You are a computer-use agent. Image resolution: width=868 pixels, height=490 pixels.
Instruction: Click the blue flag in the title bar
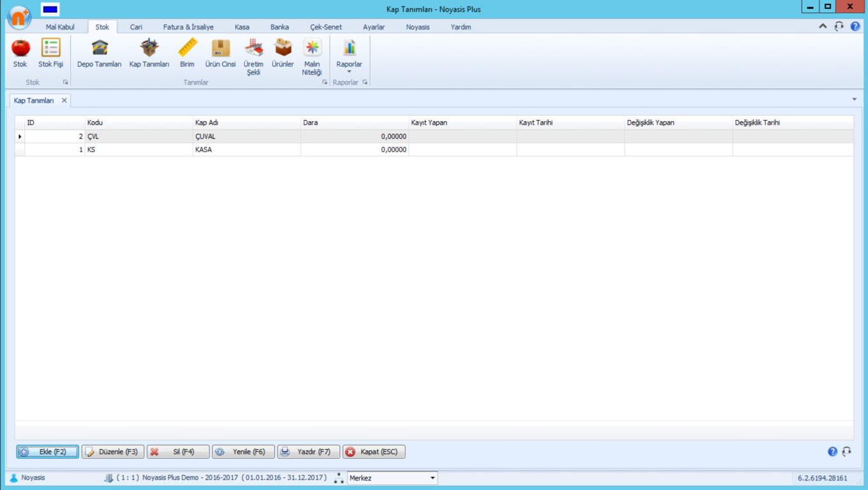tap(50, 10)
